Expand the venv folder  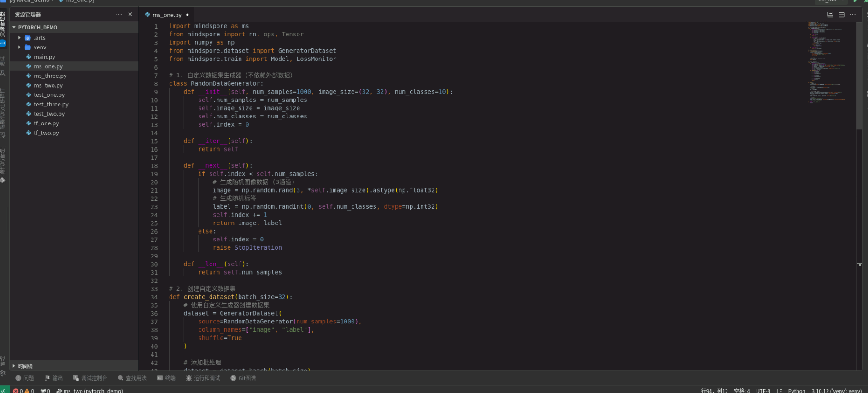click(x=19, y=47)
